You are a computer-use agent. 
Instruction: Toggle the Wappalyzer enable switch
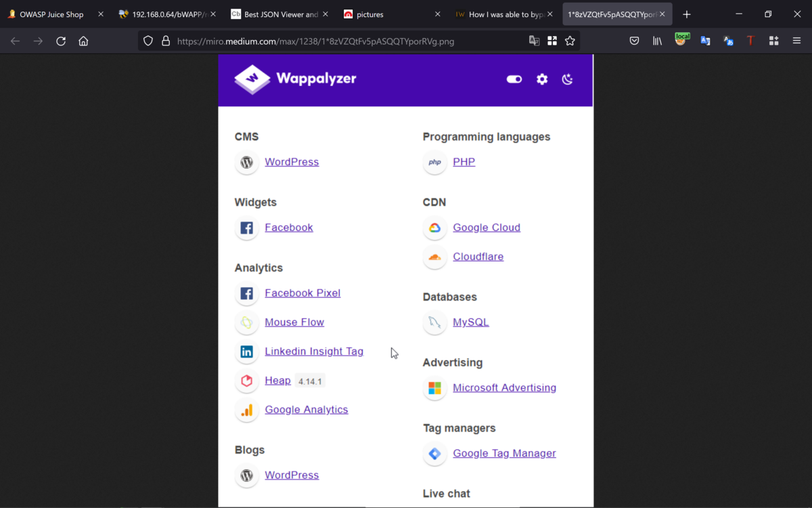click(514, 79)
